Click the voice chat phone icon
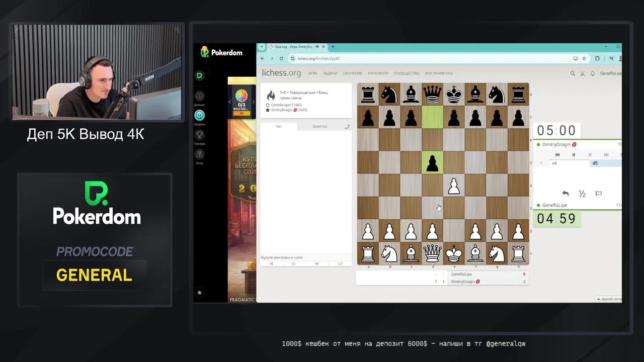This screenshot has height=362, width=644. click(x=347, y=127)
